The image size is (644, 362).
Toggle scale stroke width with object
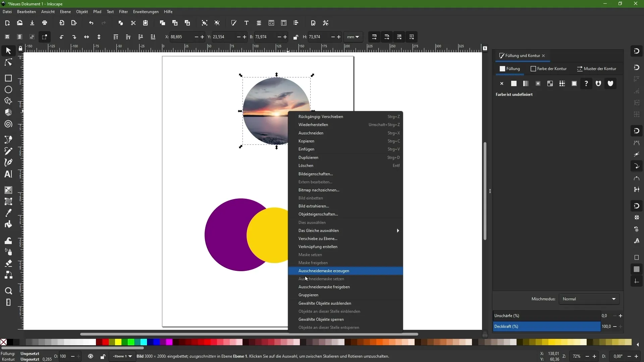374,37
